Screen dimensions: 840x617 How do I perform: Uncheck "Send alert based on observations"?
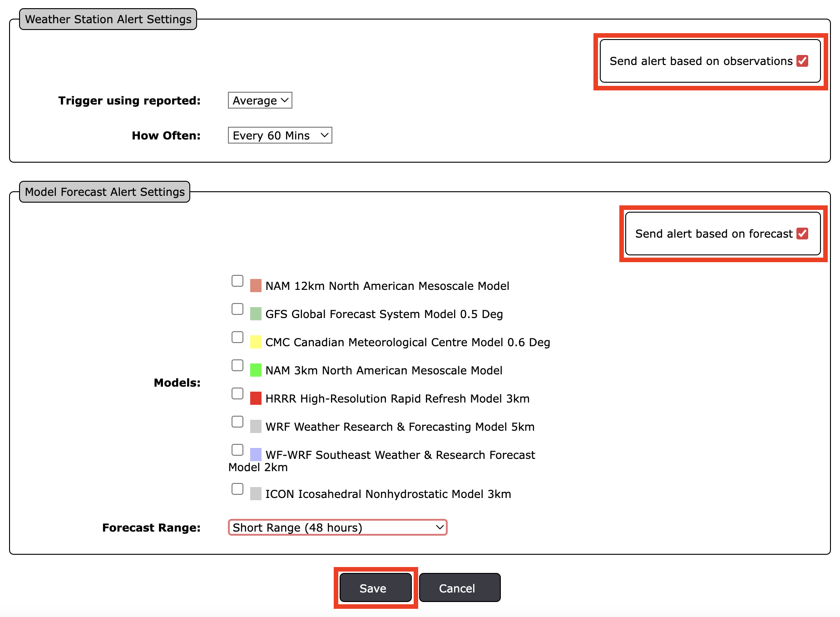coord(802,61)
